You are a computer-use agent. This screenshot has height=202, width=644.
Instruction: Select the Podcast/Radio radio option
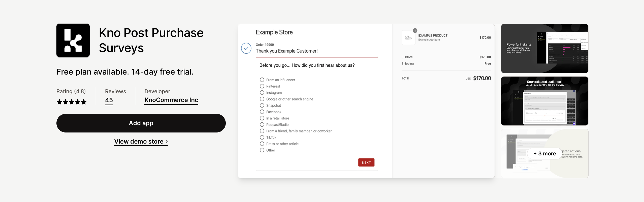tap(262, 125)
